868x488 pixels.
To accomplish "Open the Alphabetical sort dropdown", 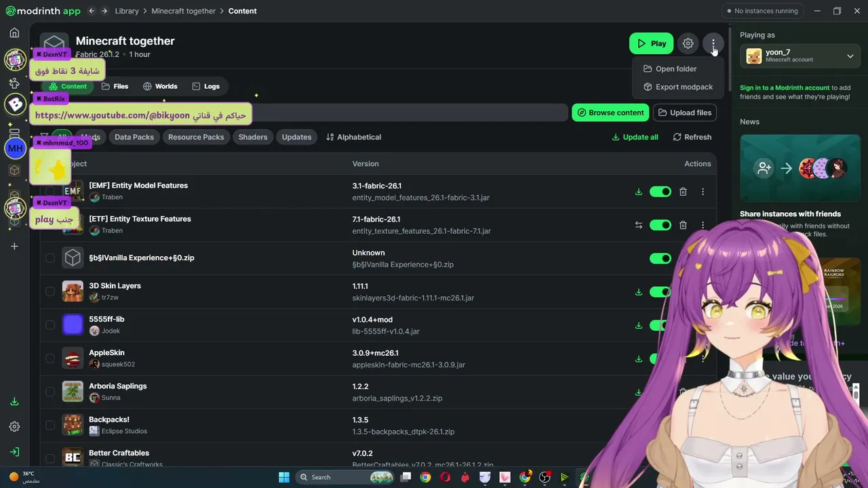I will tap(353, 137).
